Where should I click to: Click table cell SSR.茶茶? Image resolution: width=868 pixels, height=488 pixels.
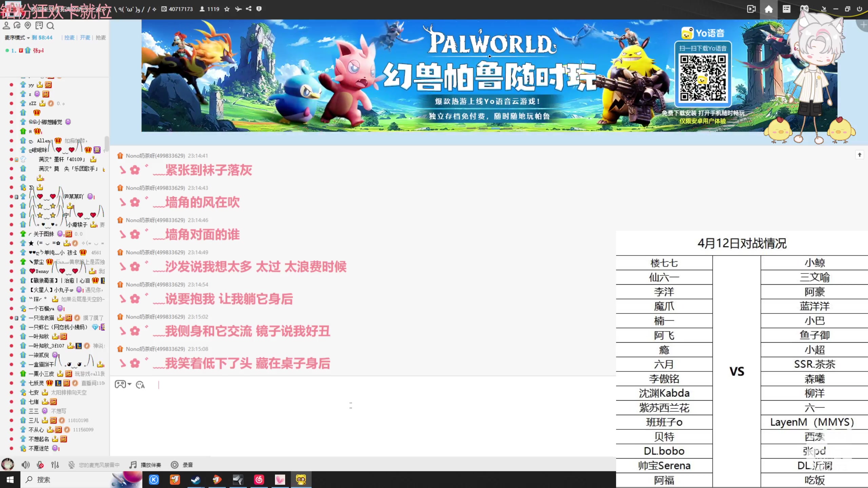pos(814,364)
